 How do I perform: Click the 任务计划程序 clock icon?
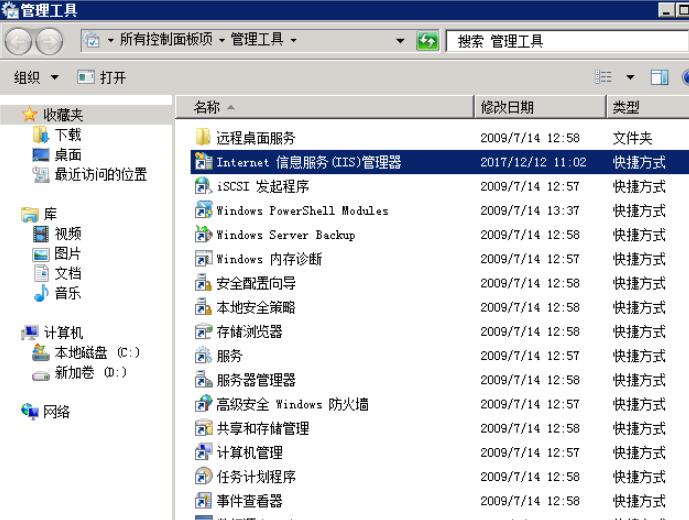click(203, 476)
